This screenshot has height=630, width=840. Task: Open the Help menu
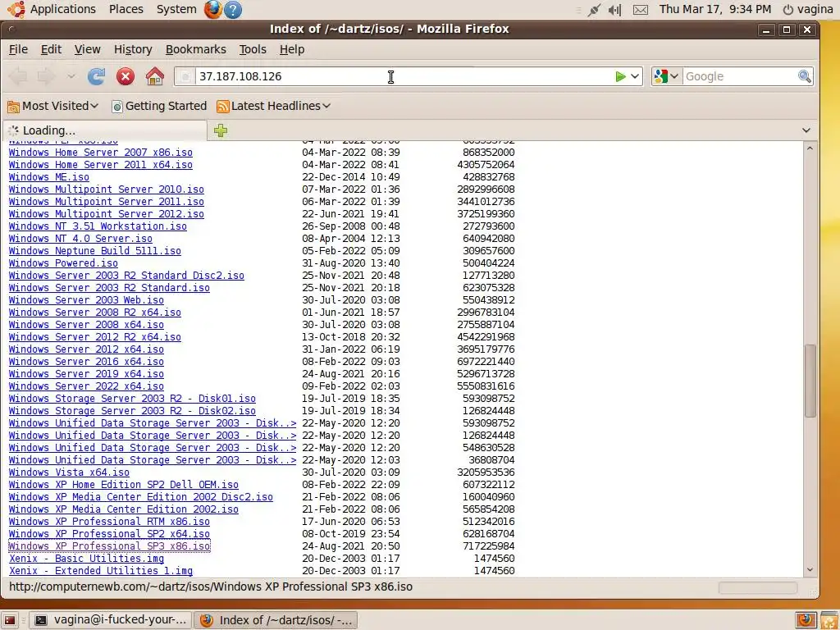click(292, 49)
